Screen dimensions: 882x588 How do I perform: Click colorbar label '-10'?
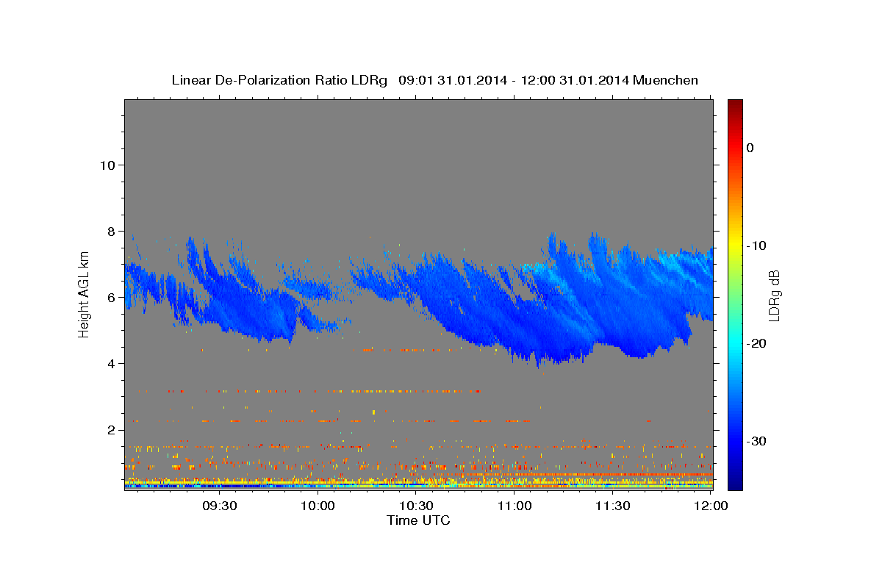click(x=757, y=245)
